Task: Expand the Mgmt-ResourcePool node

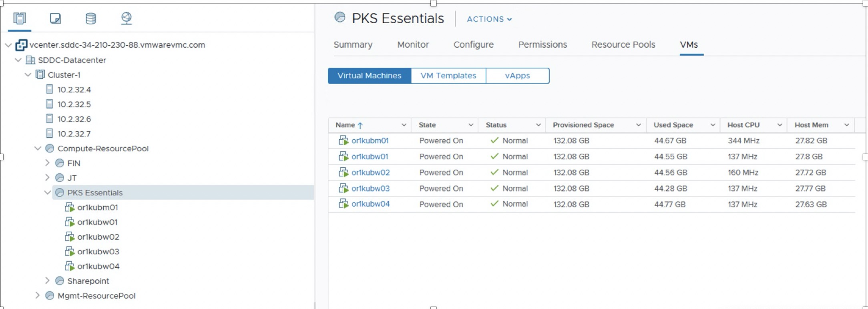Action: (x=38, y=295)
